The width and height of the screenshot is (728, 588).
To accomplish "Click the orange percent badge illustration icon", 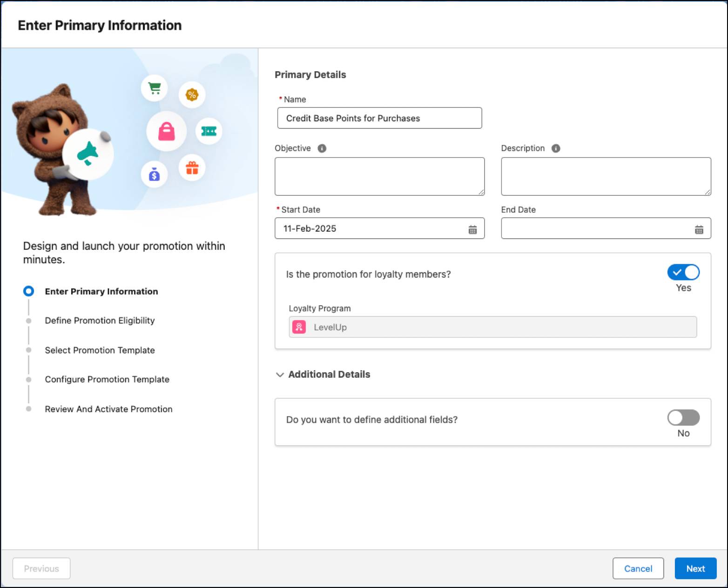I will (x=192, y=95).
